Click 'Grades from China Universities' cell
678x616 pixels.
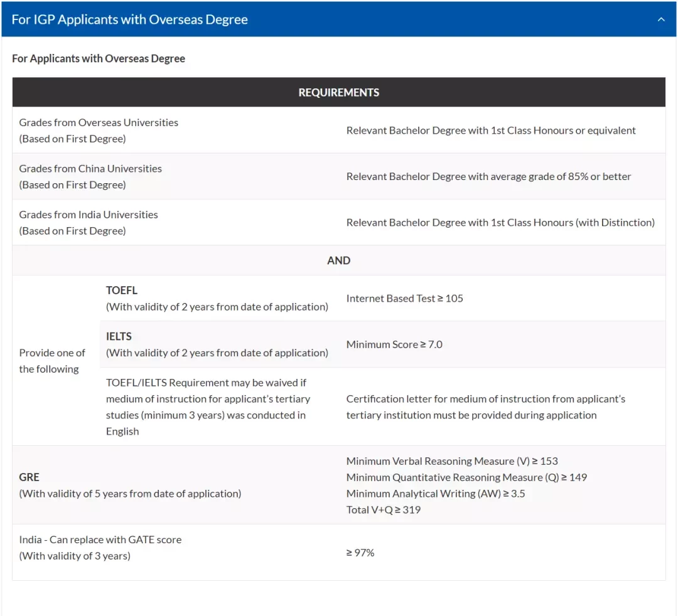pyautogui.click(x=90, y=177)
